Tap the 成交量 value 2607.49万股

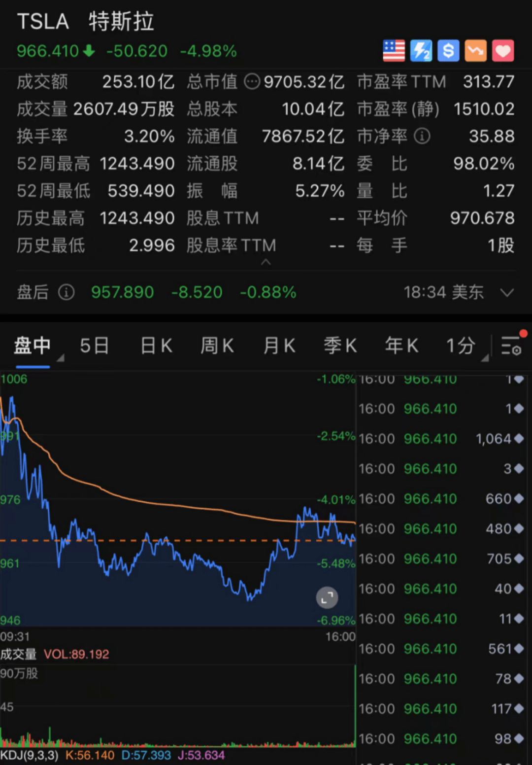[x=124, y=109]
